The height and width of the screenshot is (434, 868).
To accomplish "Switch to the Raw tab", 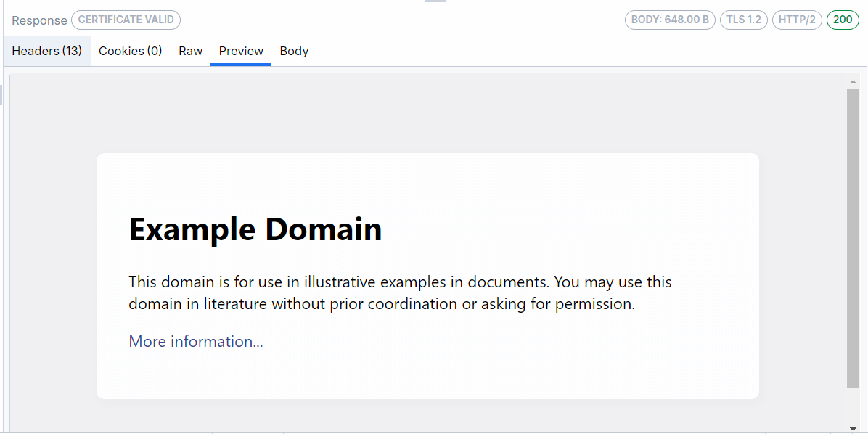I will [190, 51].
